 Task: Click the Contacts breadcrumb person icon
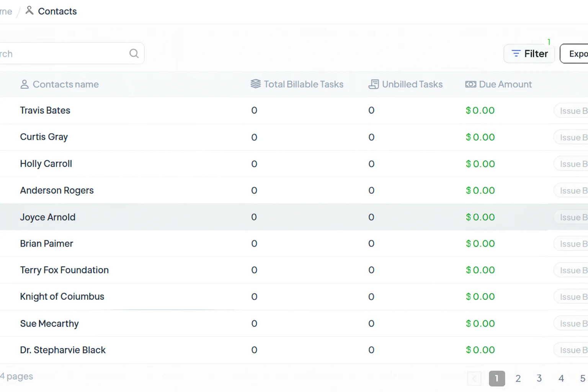(x=29, y=11)
